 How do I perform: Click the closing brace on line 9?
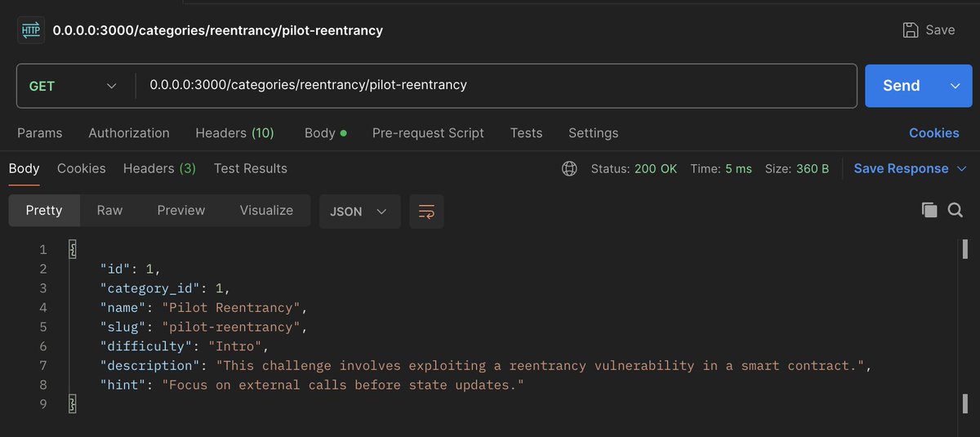[x=72, y=404]
